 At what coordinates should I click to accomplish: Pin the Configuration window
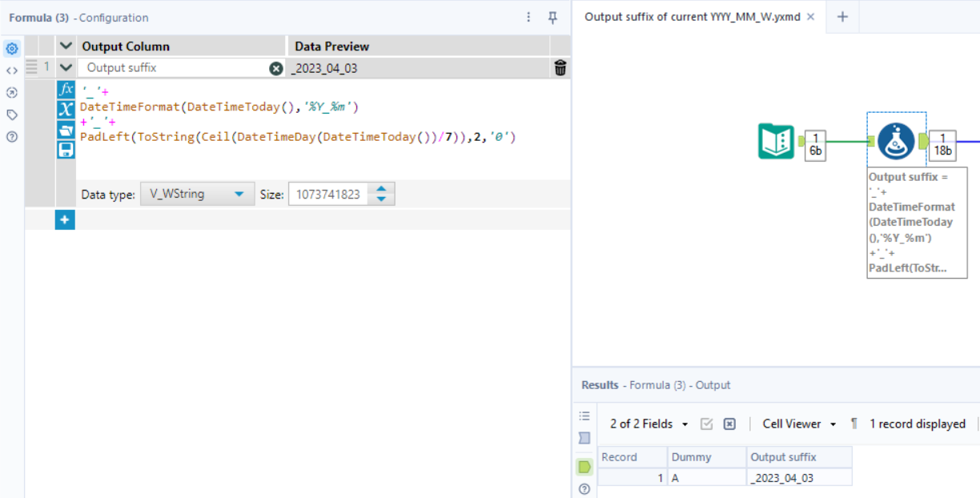point(552,18)
